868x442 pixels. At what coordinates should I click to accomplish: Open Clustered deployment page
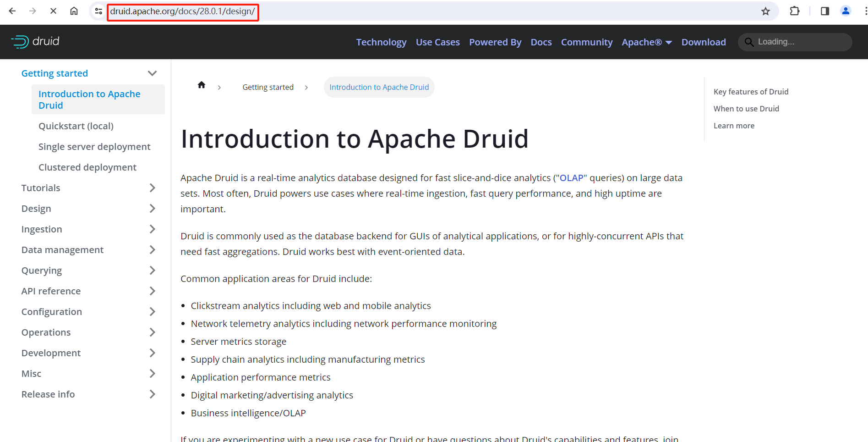coord(87,167)
